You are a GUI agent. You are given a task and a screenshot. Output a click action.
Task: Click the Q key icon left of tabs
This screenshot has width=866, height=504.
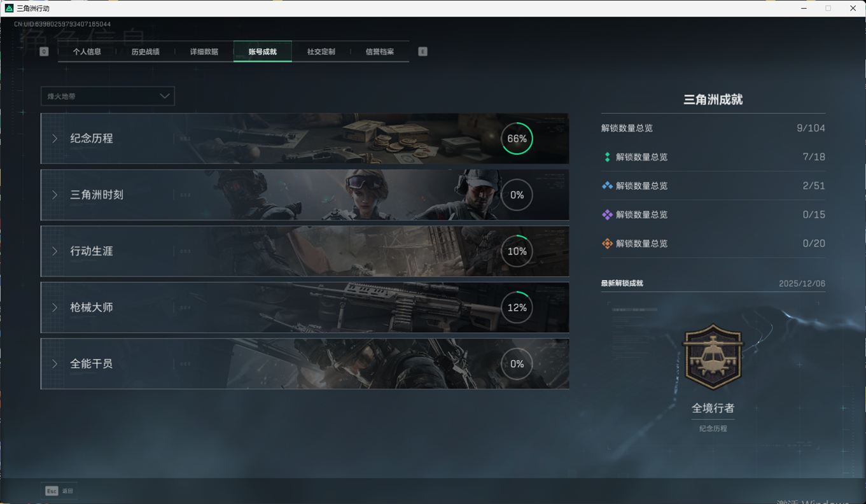[44, 52]
